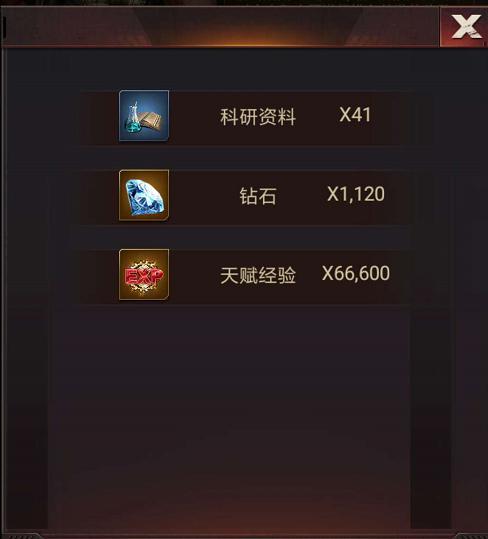Click the blank row space left of EXP icon
488x539 pixels.
[x=100, y=275]
